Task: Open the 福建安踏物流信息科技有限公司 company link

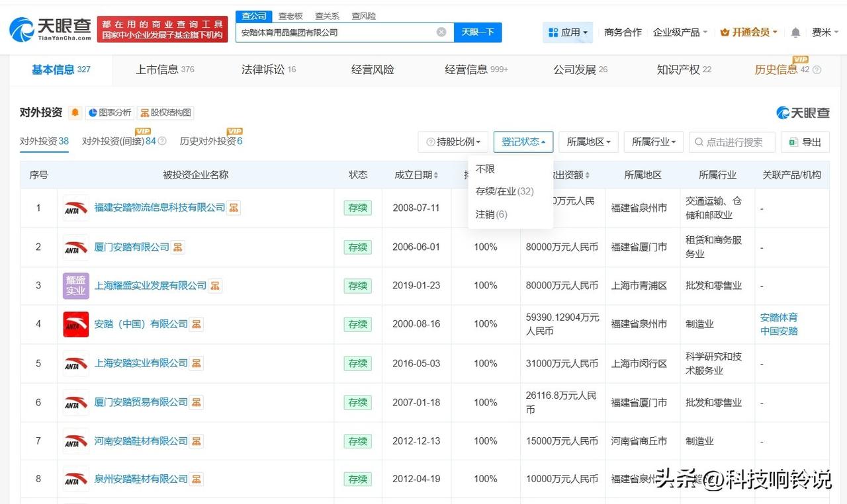Action: [159, 208]
